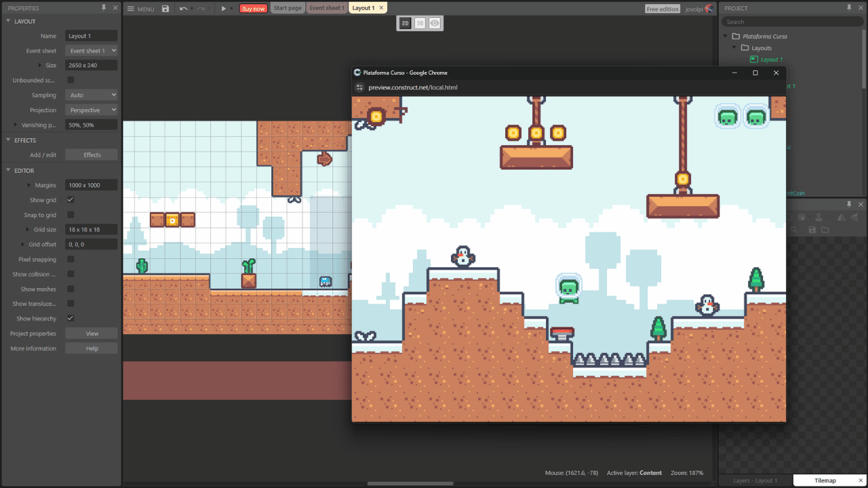The image size is (868, 488).
Task: Click the Buy now button
Action: (254, 9)
